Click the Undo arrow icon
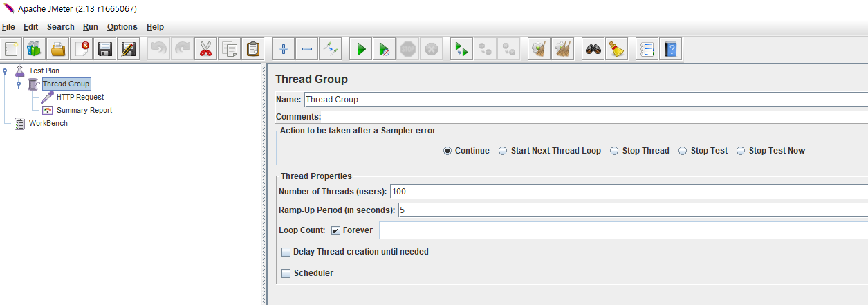This screenshot has height=305, width=868. pyautogui.click(x=159, y=49)
